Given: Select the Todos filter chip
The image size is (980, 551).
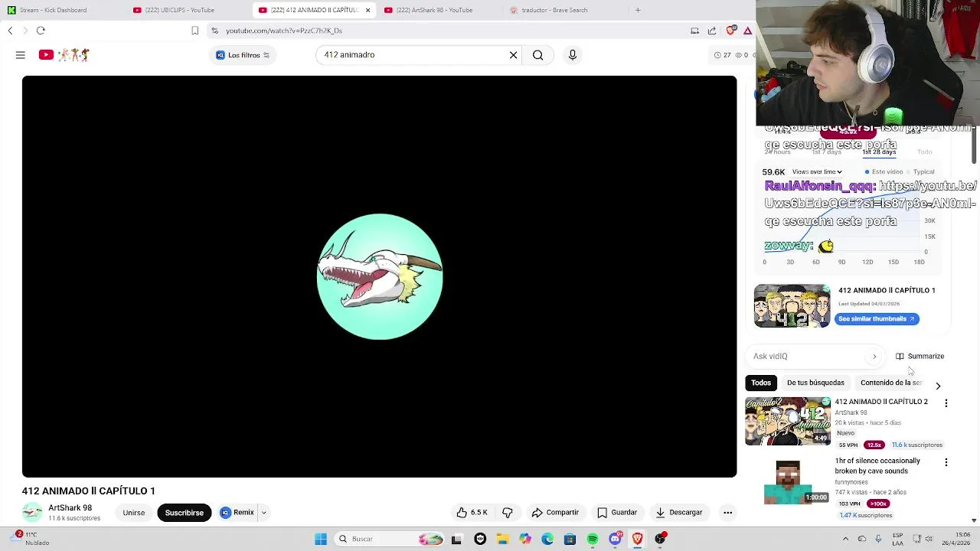Looking at the screenshot, I should (x=761, y=383).
